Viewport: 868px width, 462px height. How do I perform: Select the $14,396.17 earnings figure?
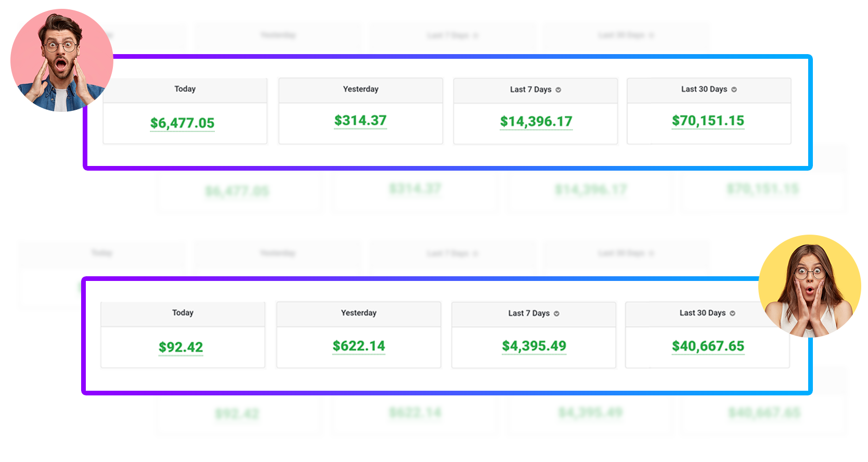[536, 122]
